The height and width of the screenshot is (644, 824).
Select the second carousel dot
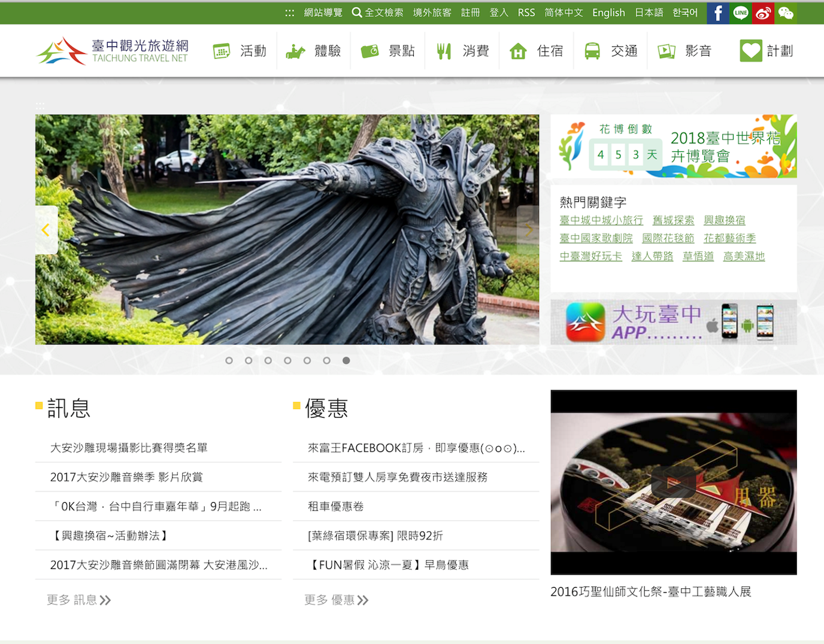(249, 360)
